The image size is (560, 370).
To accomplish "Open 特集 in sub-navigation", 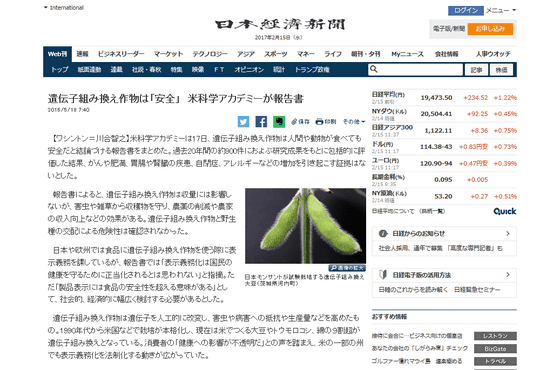I will [176, 70].
